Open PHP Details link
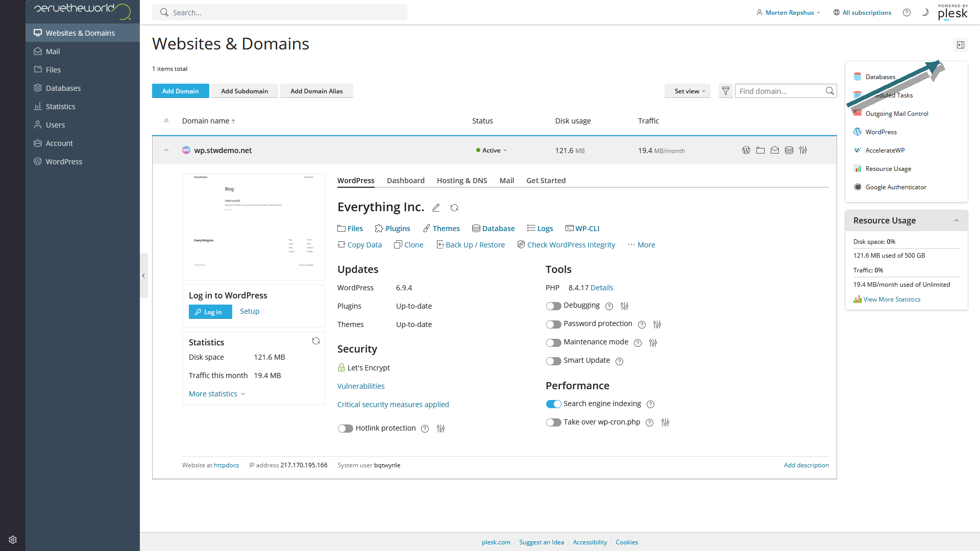The height and width of the screenshot is (551, 980). point(602,288)
